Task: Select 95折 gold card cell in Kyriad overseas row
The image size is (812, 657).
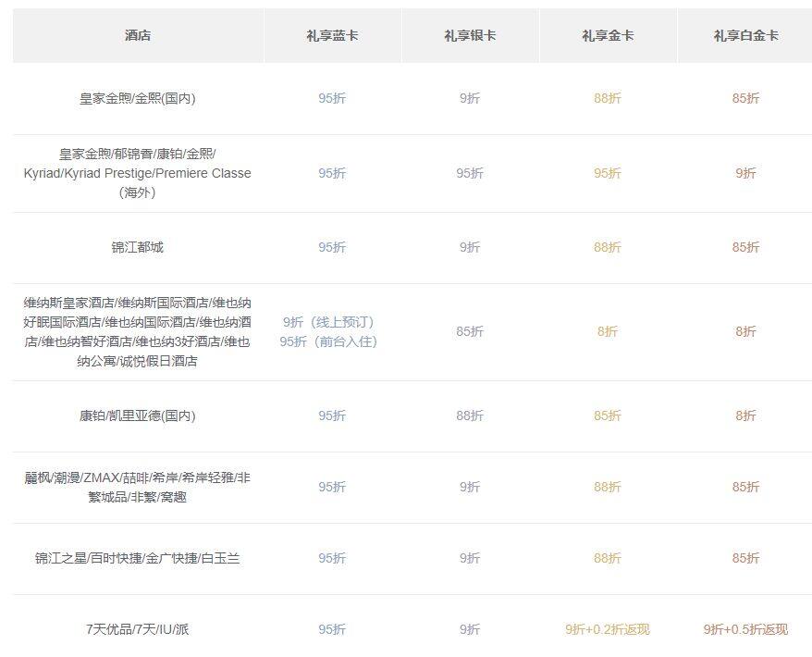Action: [x=608, y=173]
